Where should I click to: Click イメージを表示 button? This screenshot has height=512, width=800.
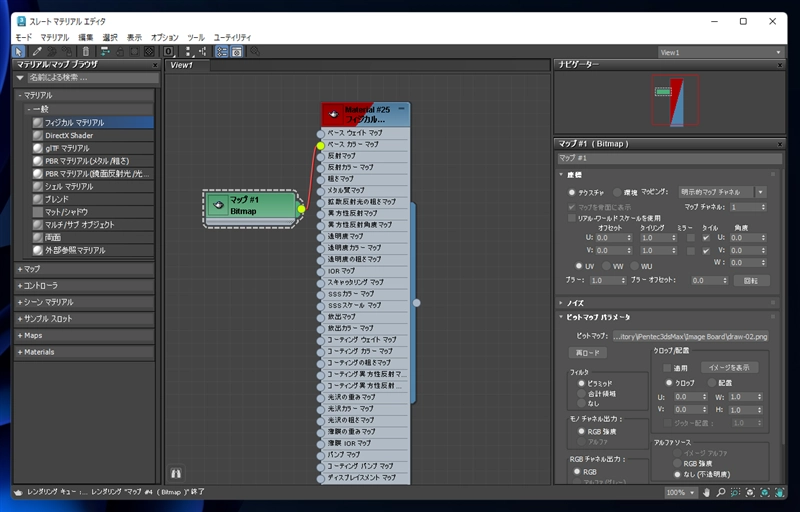pyautogui.click(x=729, y=368)
